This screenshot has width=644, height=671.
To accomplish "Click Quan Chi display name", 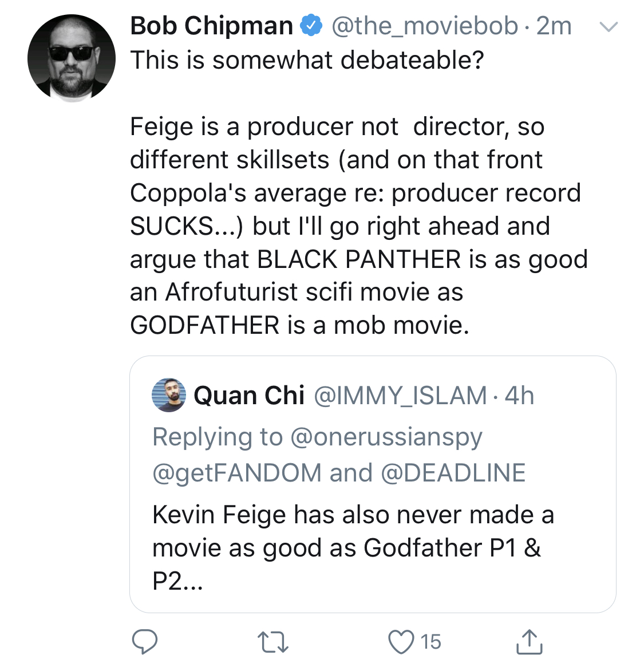I will tap(249, 395).
